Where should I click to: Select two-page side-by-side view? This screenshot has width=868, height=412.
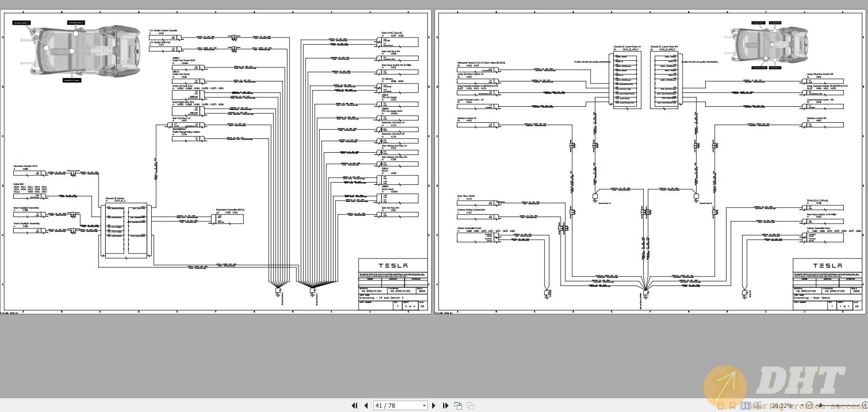(745, 406)
